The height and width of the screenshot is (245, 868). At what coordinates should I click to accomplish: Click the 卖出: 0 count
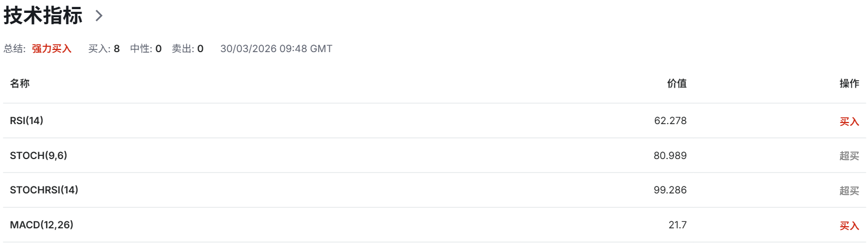[x=188, y=49]
